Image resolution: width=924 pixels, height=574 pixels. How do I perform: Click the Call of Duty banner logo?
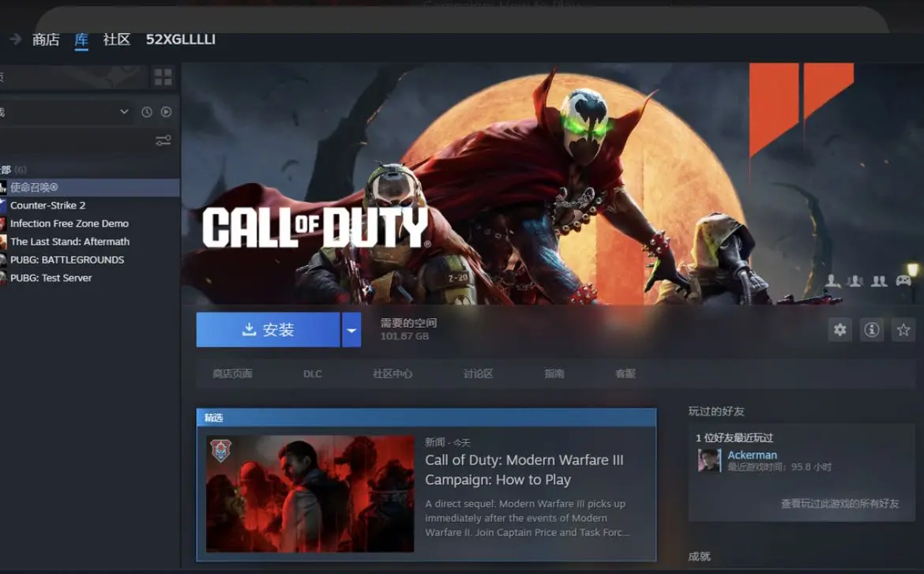tap(315, 227)
